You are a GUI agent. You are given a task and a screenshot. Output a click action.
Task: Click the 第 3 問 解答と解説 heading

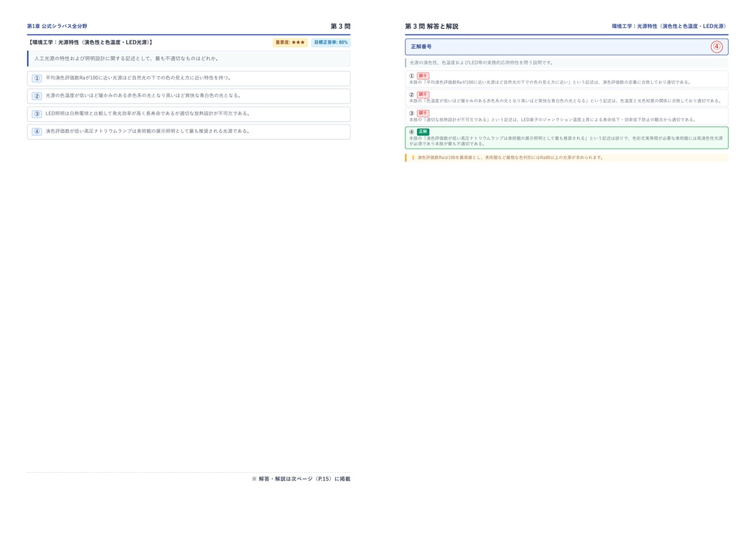pyautogui.click(x=431, y=26)
